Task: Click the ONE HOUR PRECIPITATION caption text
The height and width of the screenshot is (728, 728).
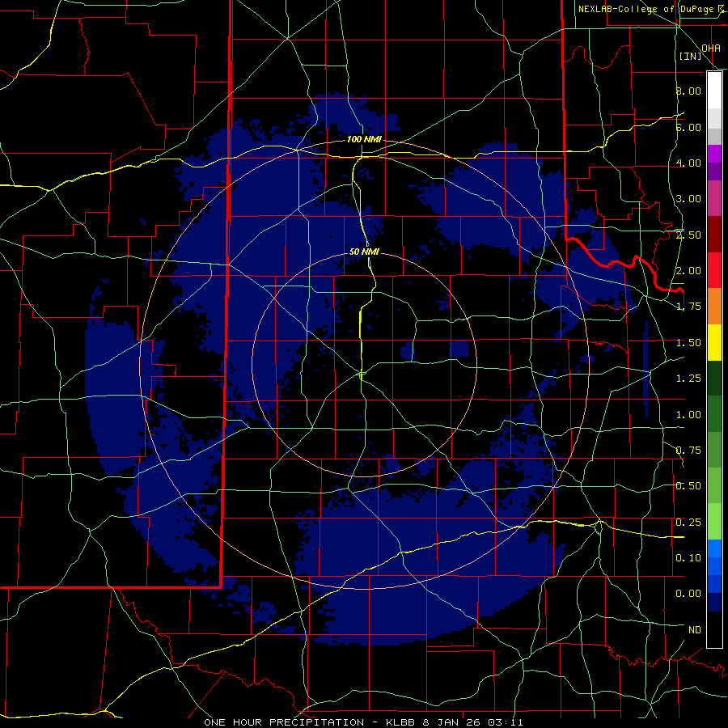Action: (284, 722)
